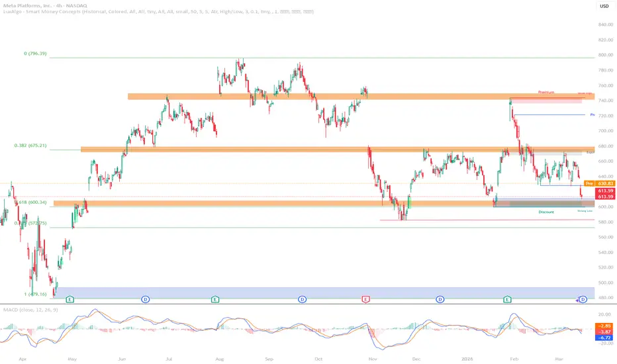This screenshot has width=617, height=364.
Task: Click the 480.00 price axis label
Action: point(606,298)
